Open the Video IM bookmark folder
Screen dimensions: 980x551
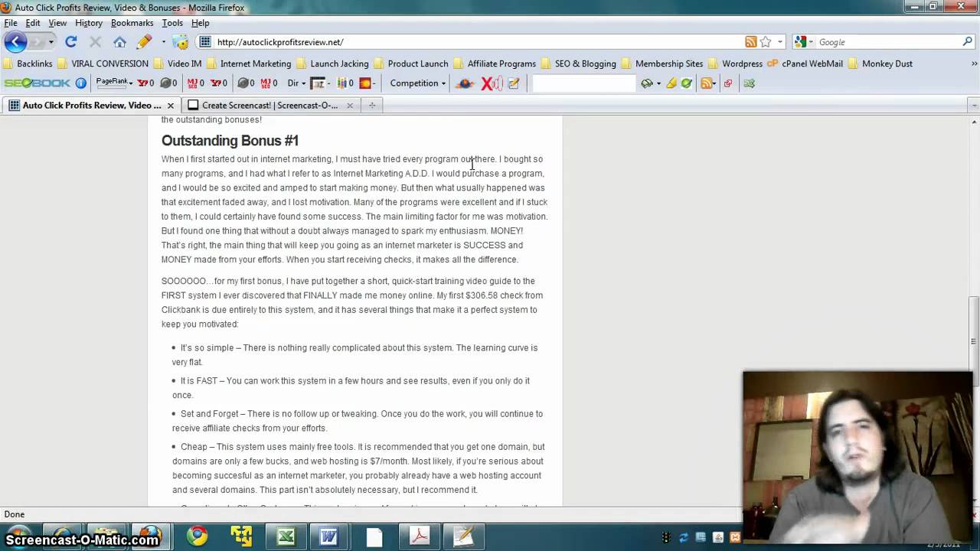pyautogui.click(x=178, y=64)
